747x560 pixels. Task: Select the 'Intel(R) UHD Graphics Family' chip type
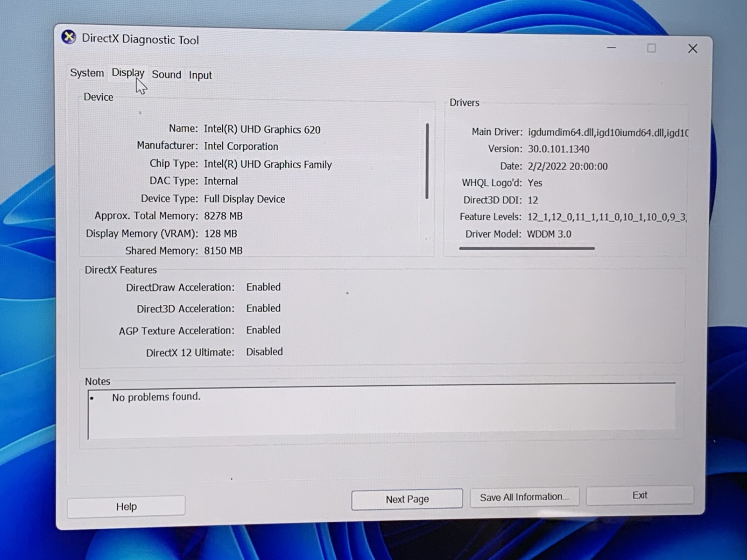(268, 164)
